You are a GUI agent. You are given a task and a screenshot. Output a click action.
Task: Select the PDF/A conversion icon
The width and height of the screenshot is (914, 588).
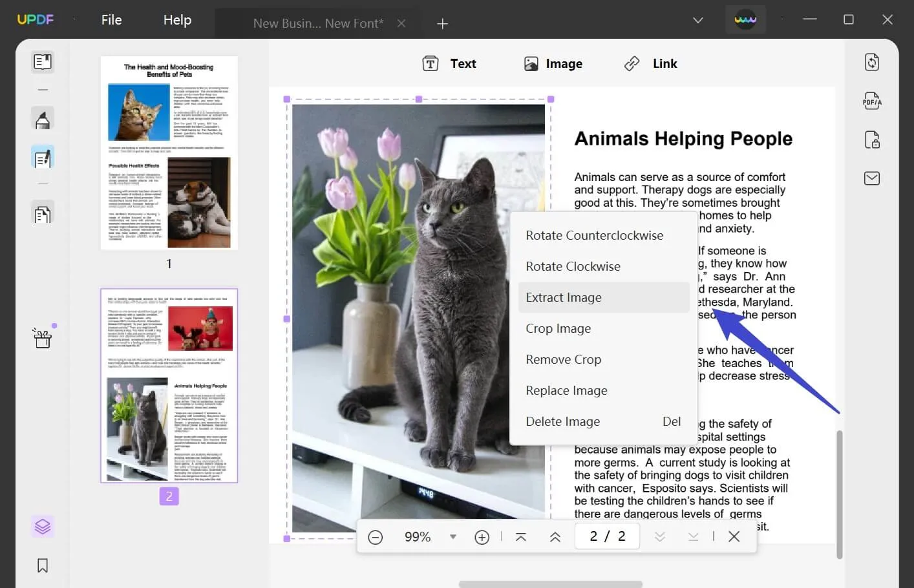[x=872, y=101]
